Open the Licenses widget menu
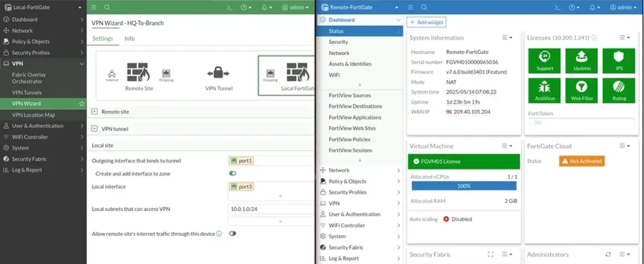 tap(625, 38)
